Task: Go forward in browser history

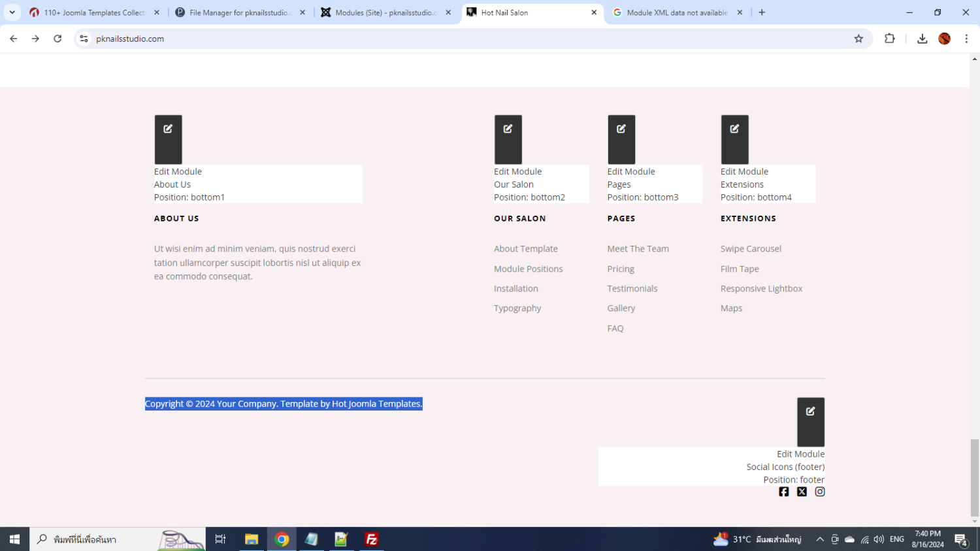Action: 35,39
